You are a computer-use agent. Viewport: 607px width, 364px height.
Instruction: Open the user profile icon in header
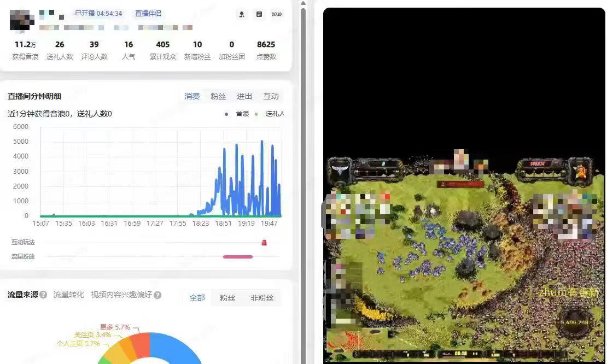coord(242,14)
